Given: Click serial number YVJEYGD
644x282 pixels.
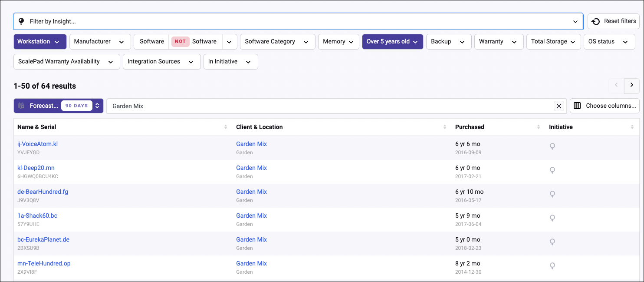Looking at the screenshot, I should 28,153.
